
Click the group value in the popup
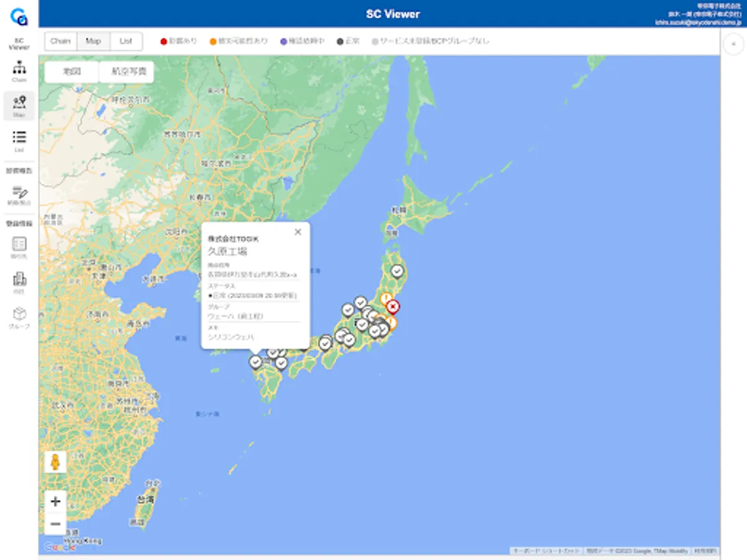[235, 316]
